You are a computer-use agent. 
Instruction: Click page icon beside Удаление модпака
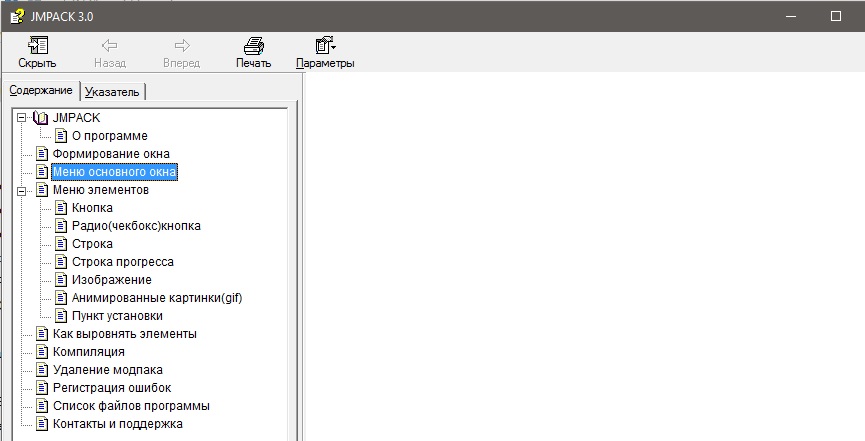click(42, 370)
